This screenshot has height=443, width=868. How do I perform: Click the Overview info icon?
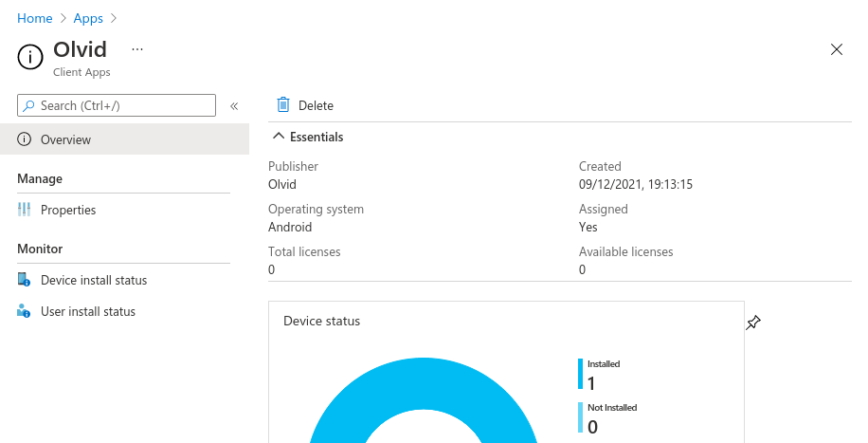pyautogui.click(x=24, y=139)
